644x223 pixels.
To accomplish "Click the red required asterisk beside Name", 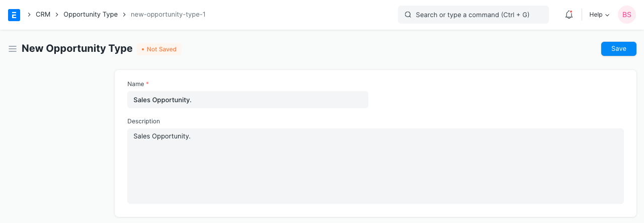I will 147,84.
